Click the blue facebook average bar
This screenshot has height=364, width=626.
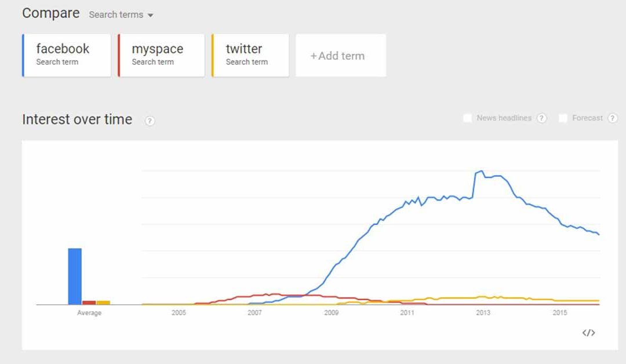[x=75, y=276]
